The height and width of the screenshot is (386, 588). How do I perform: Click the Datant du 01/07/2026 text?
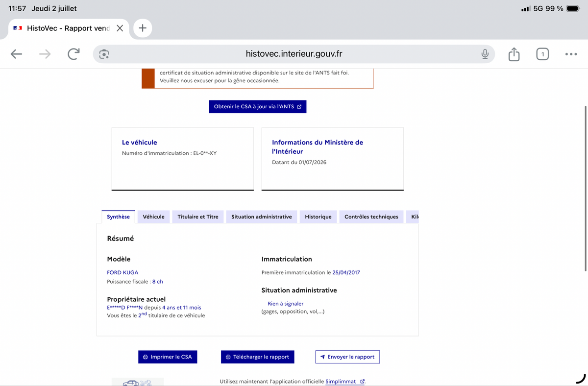pos(299,162)
